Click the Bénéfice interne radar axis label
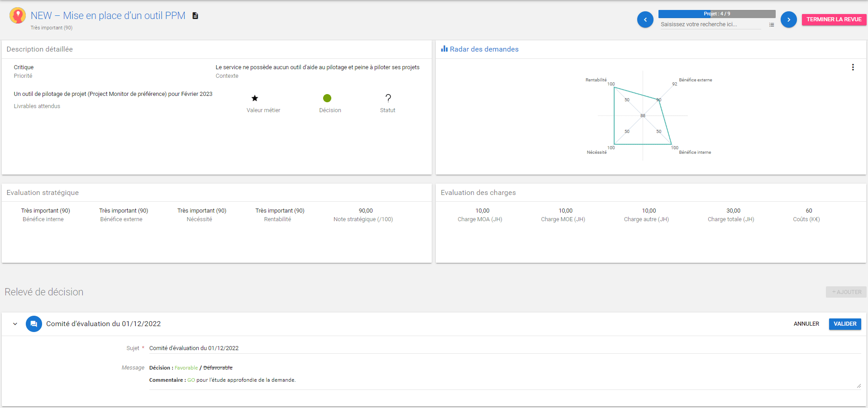 click(695, 152)
